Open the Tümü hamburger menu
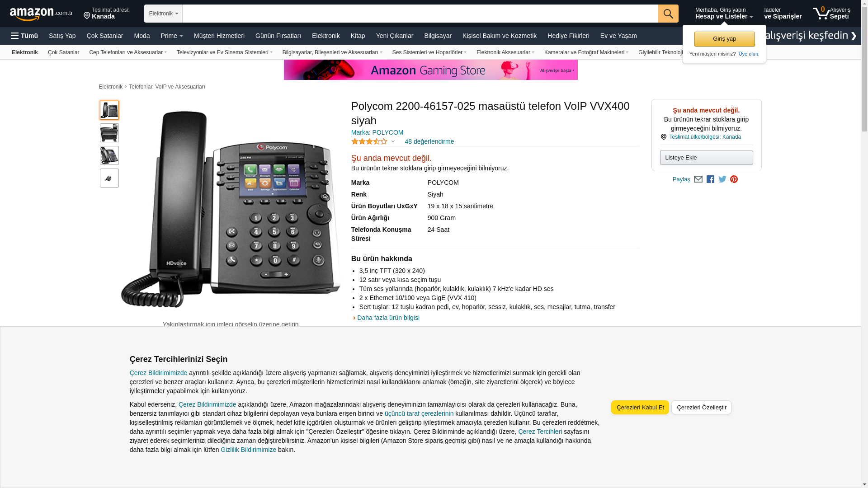This screenshot has width=868, height=488. tap(24, 36)
